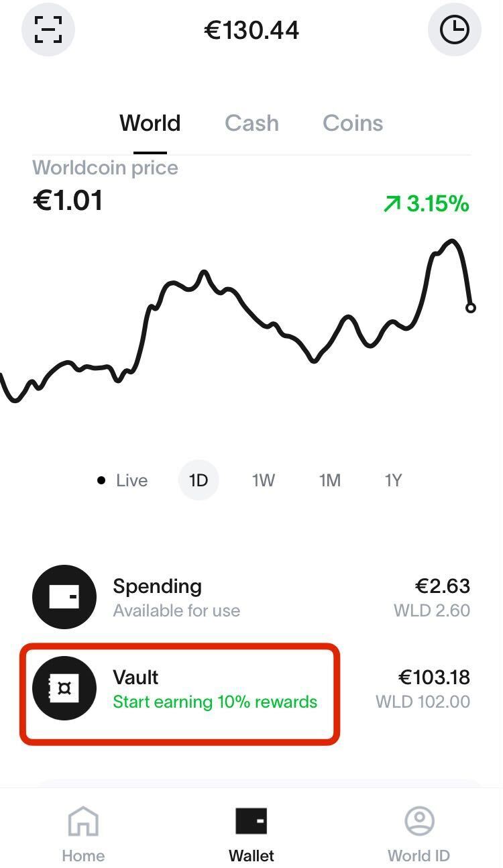Select the 1Y chart range
The width and height of the screenshot is (503, 868).
[x=393, y=480]
